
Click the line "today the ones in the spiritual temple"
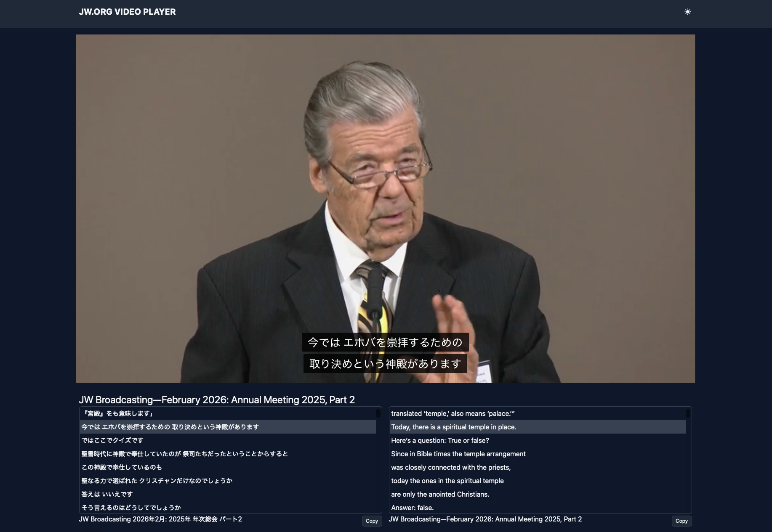tap(447, 481)
